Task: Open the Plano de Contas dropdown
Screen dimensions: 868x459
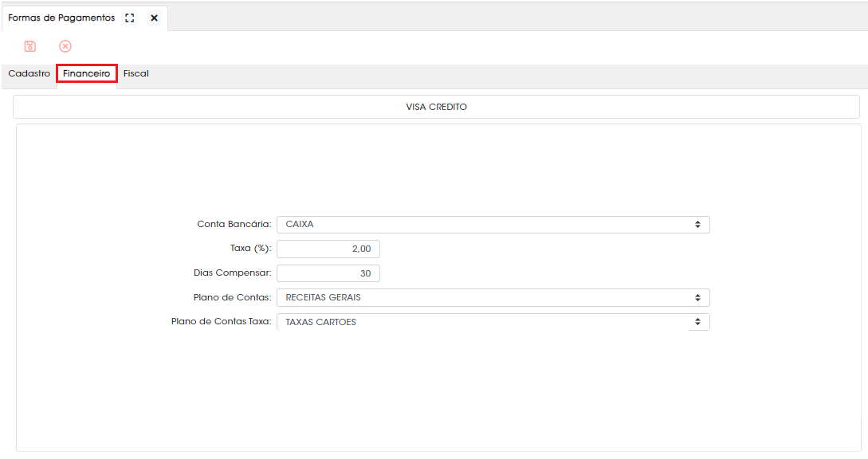Action: coord(493,297)
